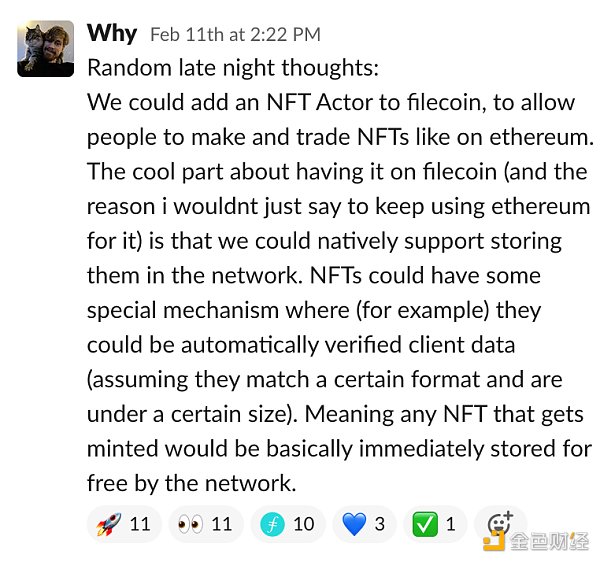Click the rocket emoji reaction
The width and height of the screenshot is (600, 562).
tap(124, 524)
